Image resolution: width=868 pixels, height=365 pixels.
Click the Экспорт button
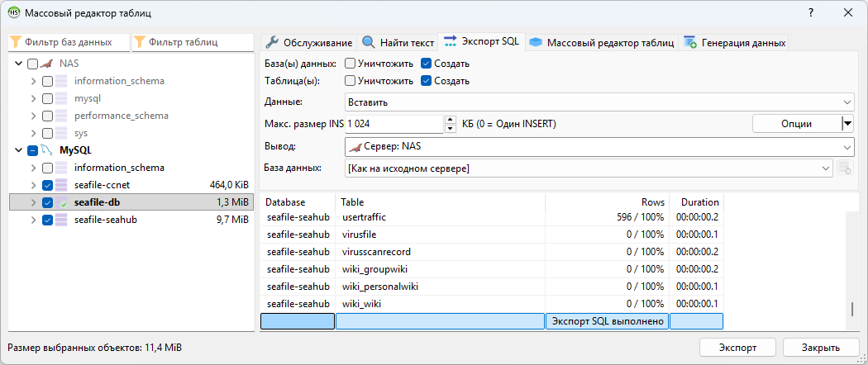(x=738, y=348)
